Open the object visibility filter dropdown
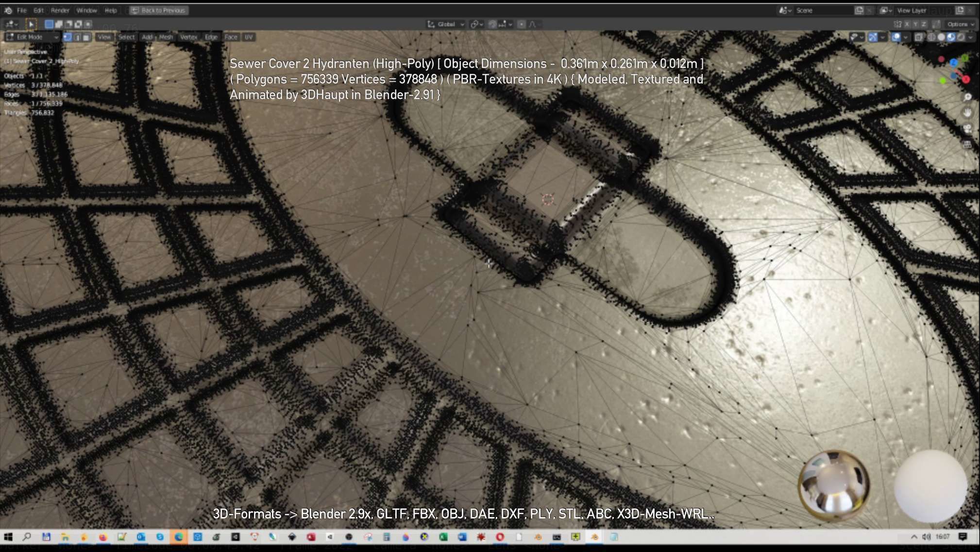Viewport: 980px width, 552px height. pos(857,37)
